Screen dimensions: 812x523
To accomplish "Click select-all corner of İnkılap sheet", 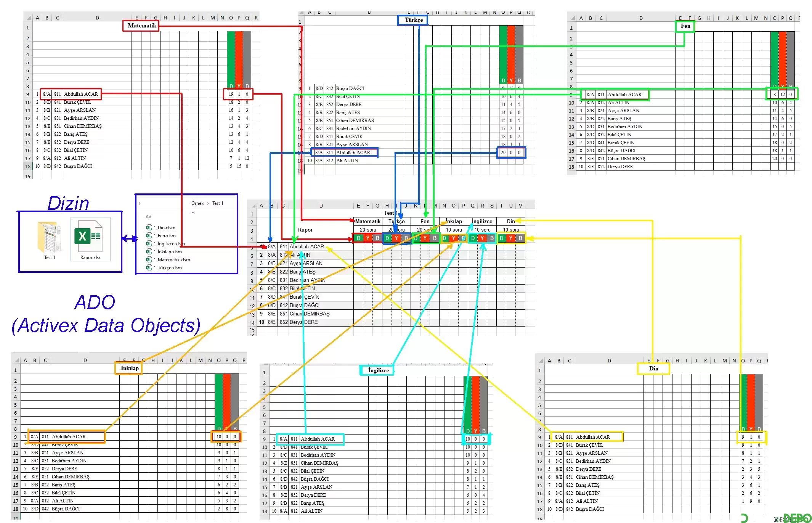I will [16, 360].
